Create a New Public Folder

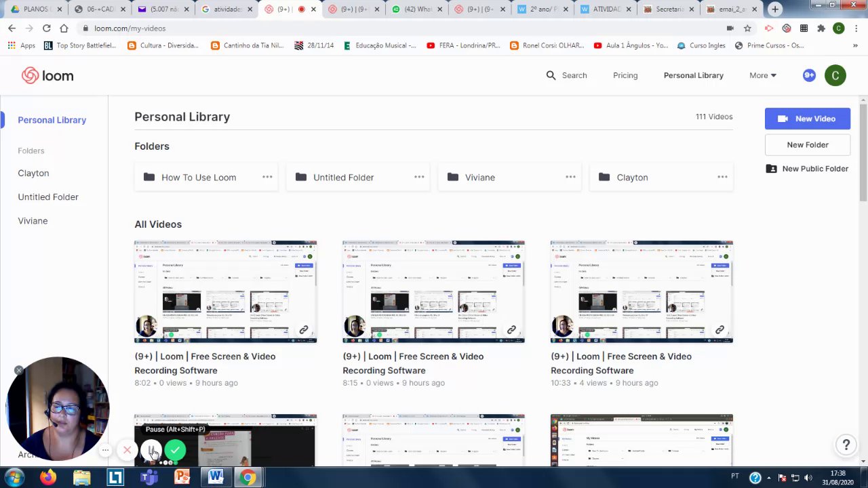pyautogui.click(x=808, y=169)
